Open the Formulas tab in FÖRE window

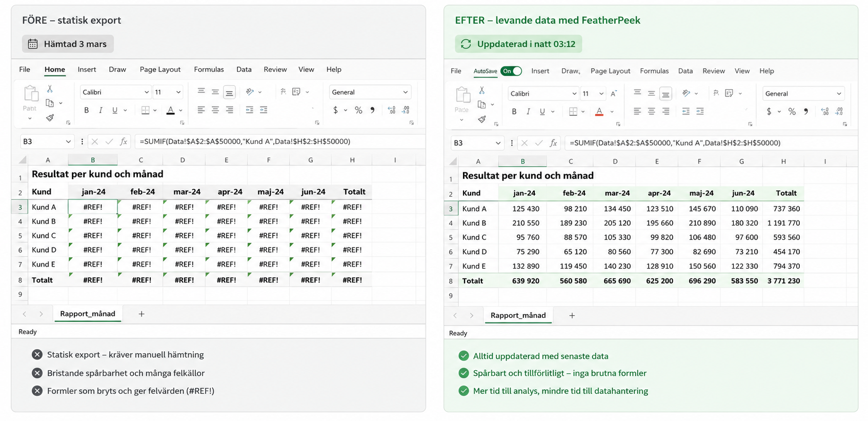(x=209, y=70)
